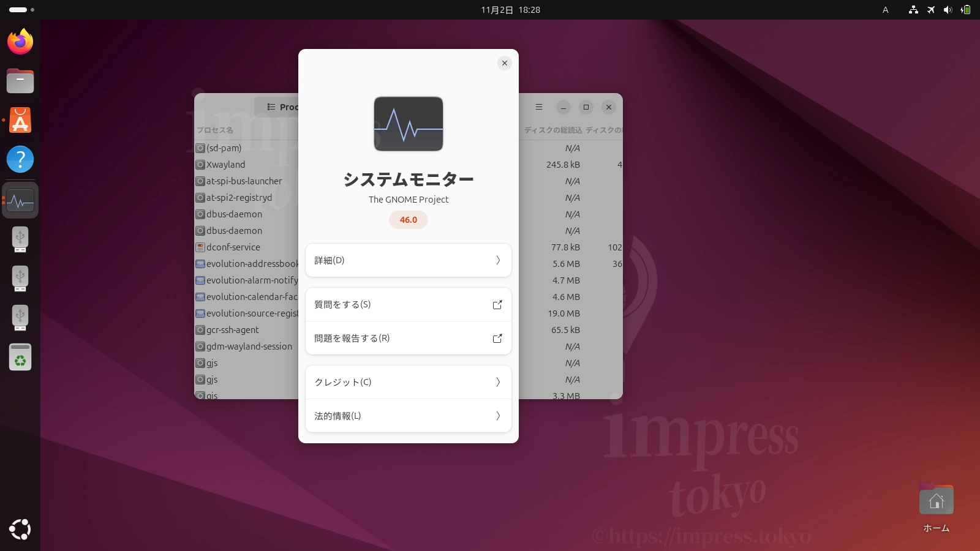This screenshot has width=980, height=551.
Task: Expand the クレジット(C) credits row
Action: tap(409, 382)
